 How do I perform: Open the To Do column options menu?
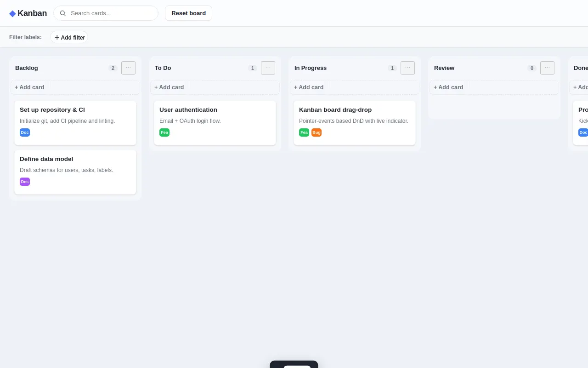point(268,68)
